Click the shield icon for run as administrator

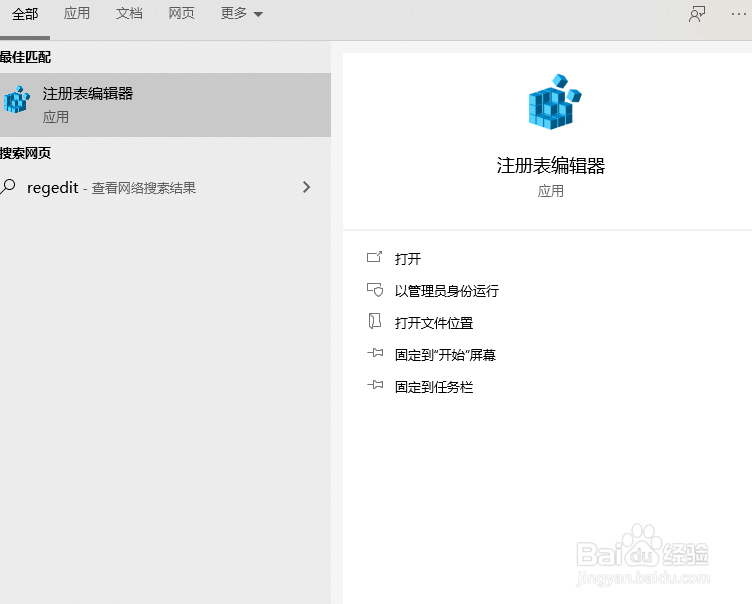point(375,290)
